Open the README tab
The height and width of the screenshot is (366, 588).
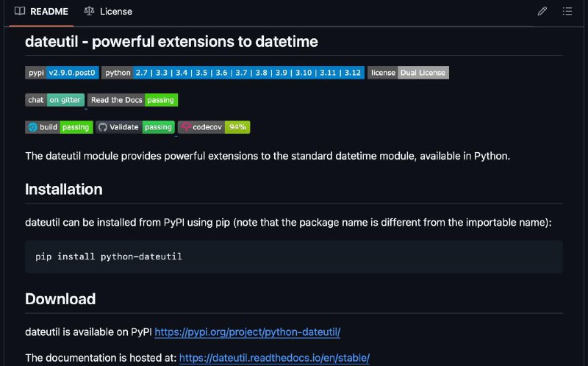41,12
